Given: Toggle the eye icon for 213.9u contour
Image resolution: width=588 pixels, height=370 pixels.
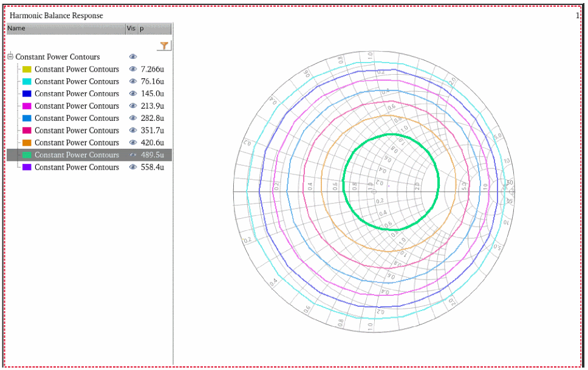Looking at the screenshot, I should [x=133, y=106].
